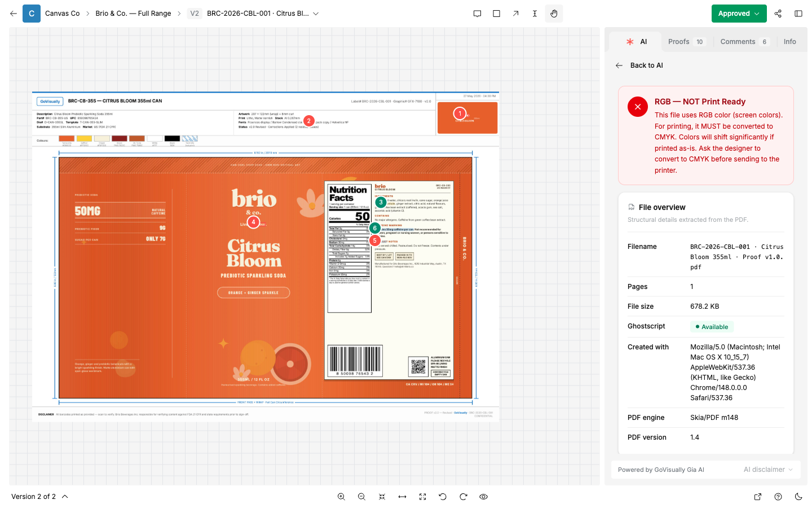The width and height of the screenshot is (812, 508).
Task: Open the Canvas Co workspace logo
Action: [x=32, y=14]
